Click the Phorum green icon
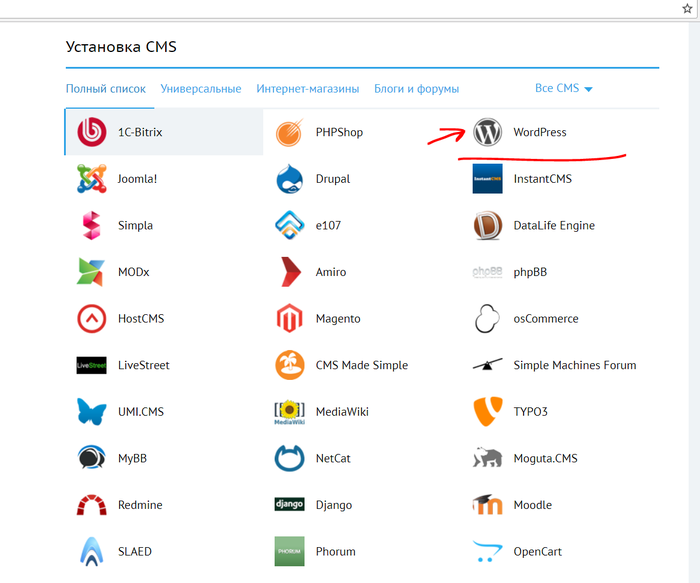The width and height of the screenshot is (700, 583). [x=289, y=551]
